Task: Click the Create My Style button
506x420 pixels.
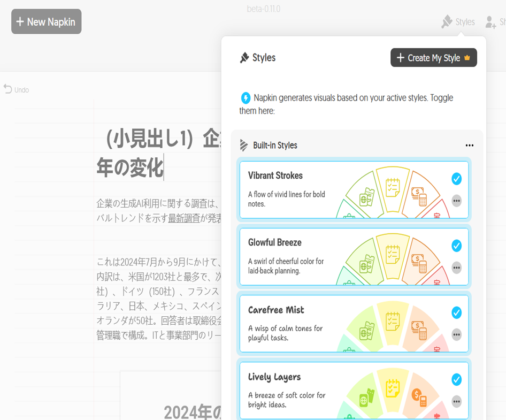Action: tap(433, 58)
